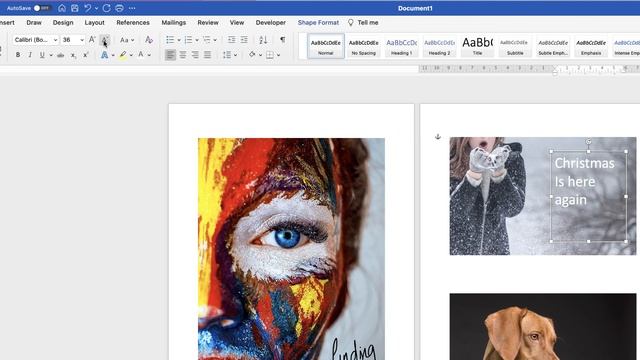
Task: Open the Home icon in title bar
Action: tap(62, 8)
